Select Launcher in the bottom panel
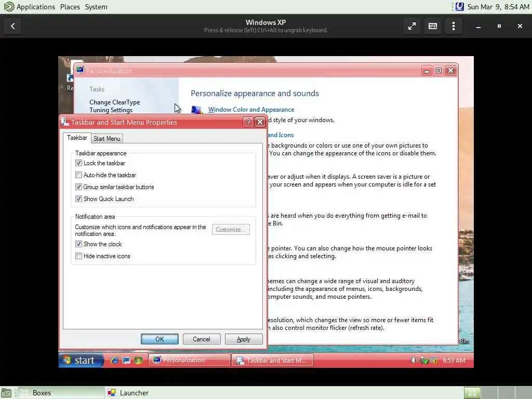 click(x=129, y=393)
